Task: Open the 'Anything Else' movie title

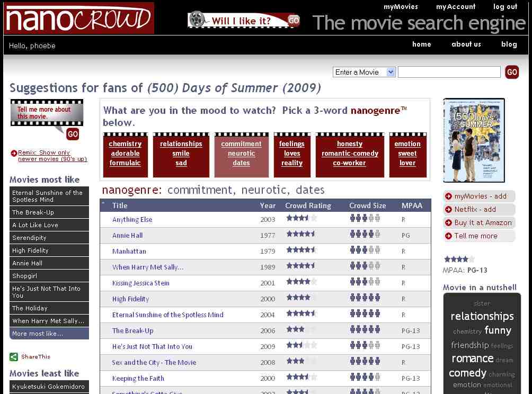Action: (x=132, y=219)
